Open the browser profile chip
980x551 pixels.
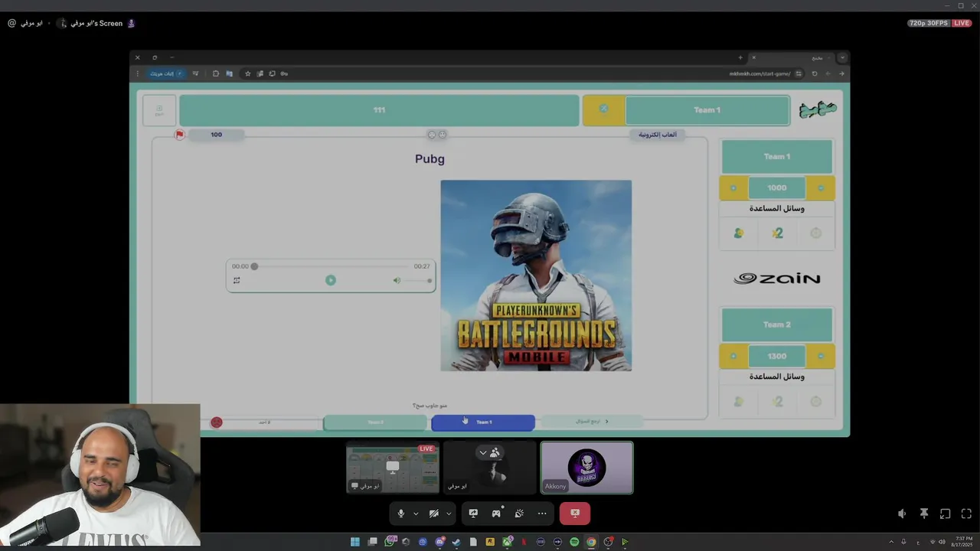tap(166, 73)
